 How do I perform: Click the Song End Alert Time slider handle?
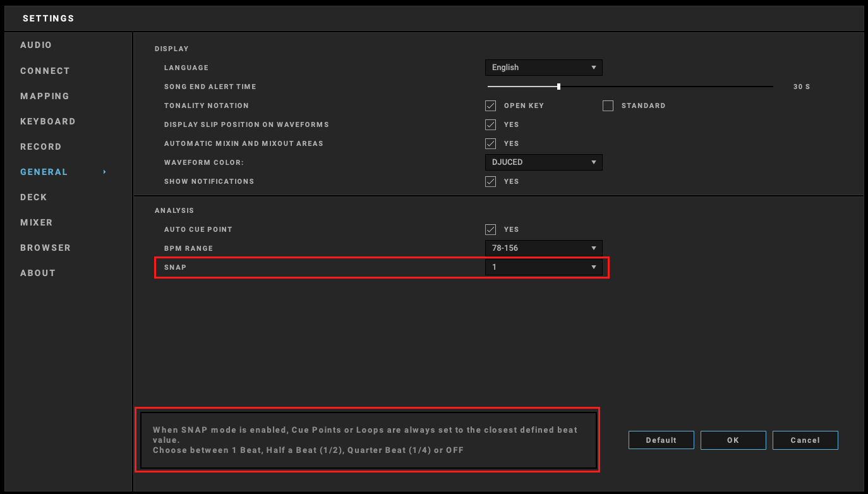click(558, 87)
